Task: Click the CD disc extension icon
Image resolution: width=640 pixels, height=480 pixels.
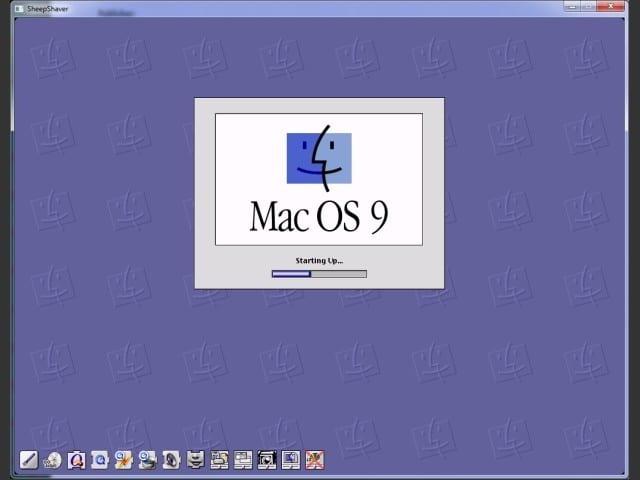Action: 52,460
